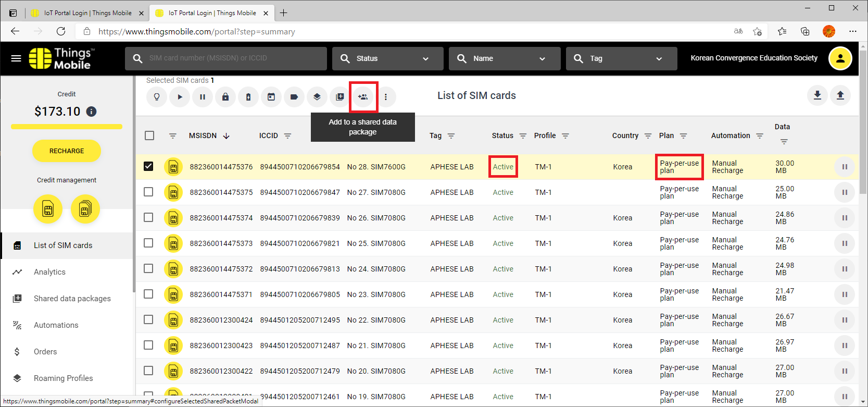Open Roaming Profiles in the sidebar
The width and height of the screenshot is (868, 407).
(67, 378)
